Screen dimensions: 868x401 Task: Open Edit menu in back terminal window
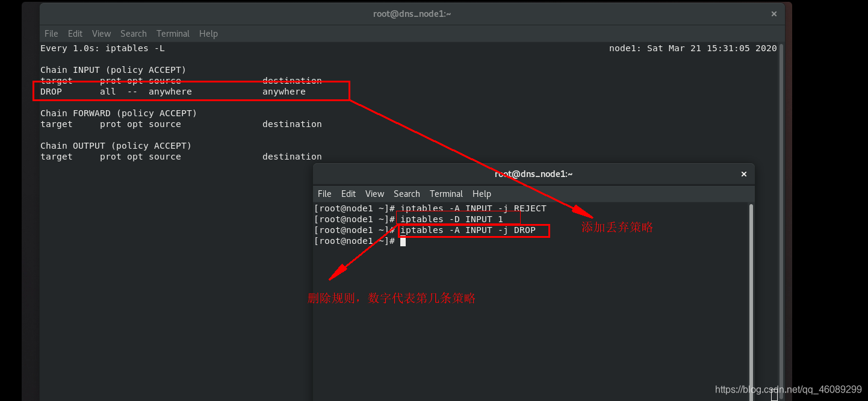[x=75, y=34]
